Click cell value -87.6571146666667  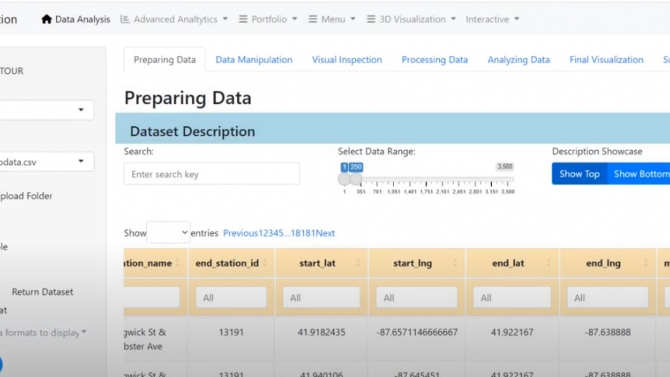pyautogui.click(x=417, y=332)
